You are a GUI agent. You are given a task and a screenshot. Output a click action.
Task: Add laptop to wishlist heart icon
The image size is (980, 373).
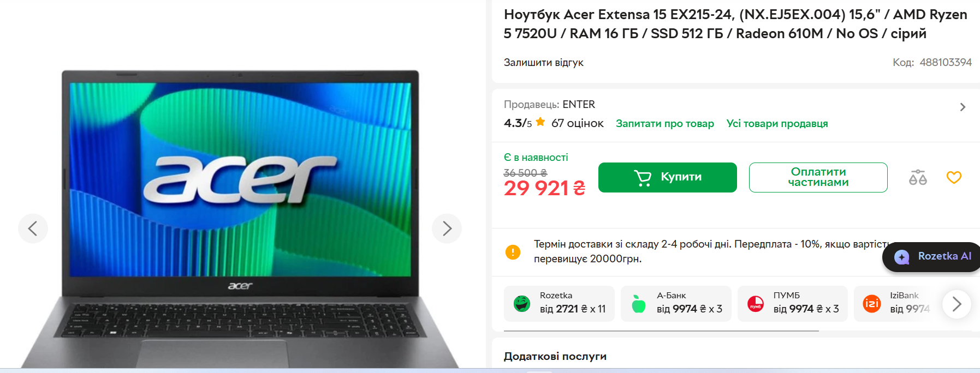[954, 177]
